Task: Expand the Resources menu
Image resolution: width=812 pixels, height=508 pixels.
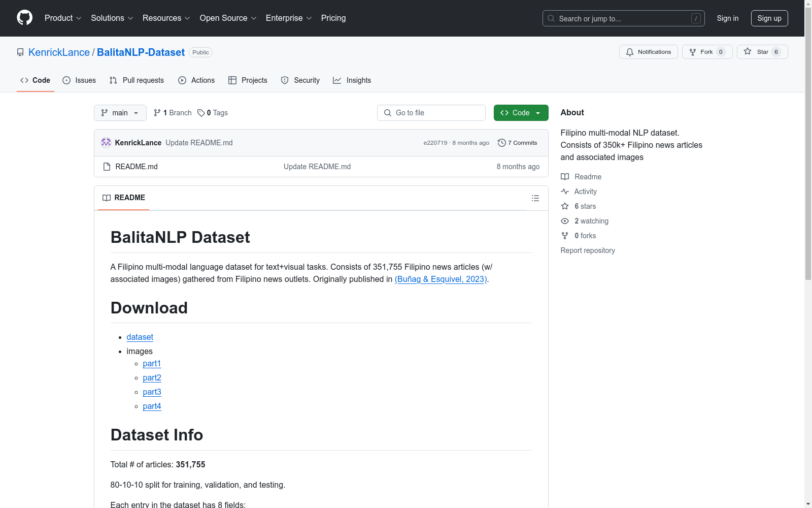Action: [166, 18]
